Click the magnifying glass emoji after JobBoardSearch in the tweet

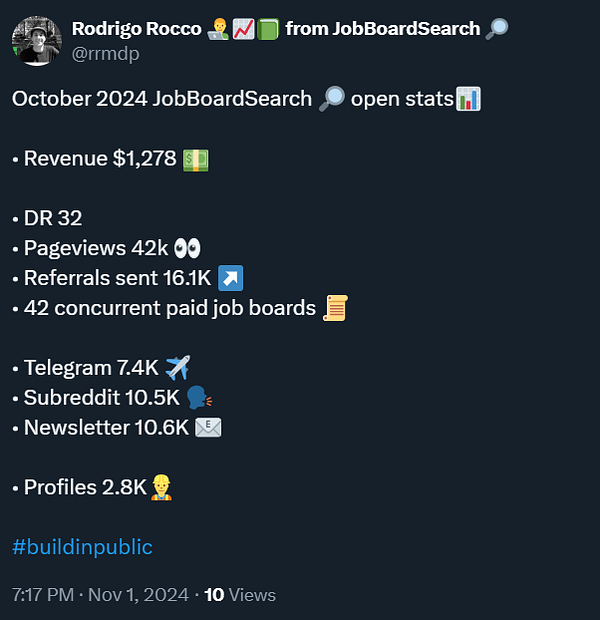pos(332,99)
